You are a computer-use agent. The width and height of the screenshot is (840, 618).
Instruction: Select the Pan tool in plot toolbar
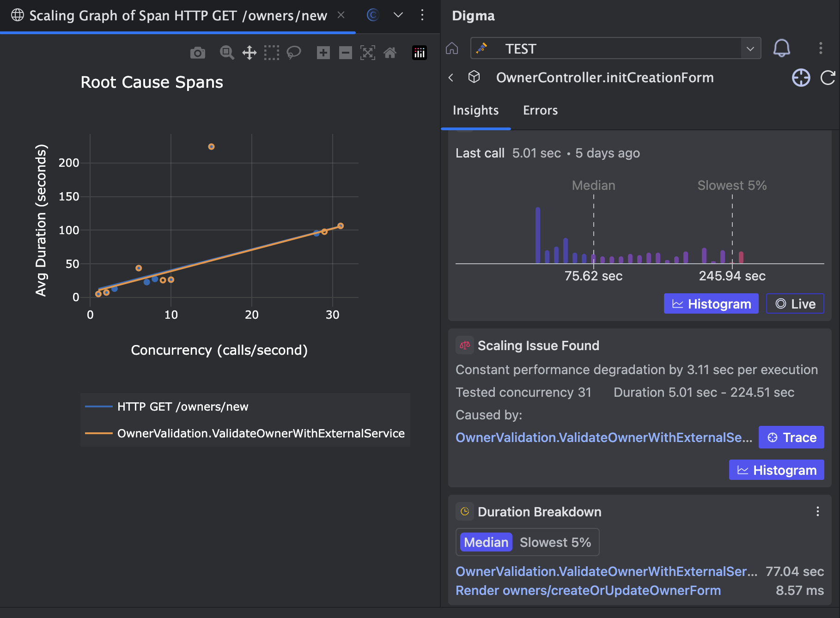click(x=250, y=53)
